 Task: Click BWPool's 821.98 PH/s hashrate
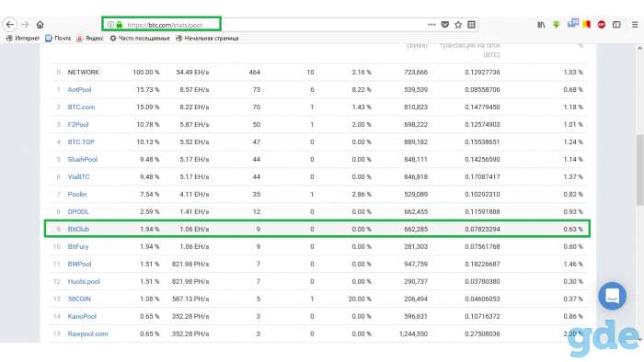pyautogui.click(x=190, y=264)
